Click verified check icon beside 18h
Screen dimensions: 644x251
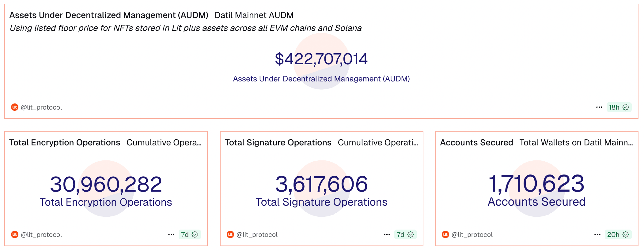(626, 107)
